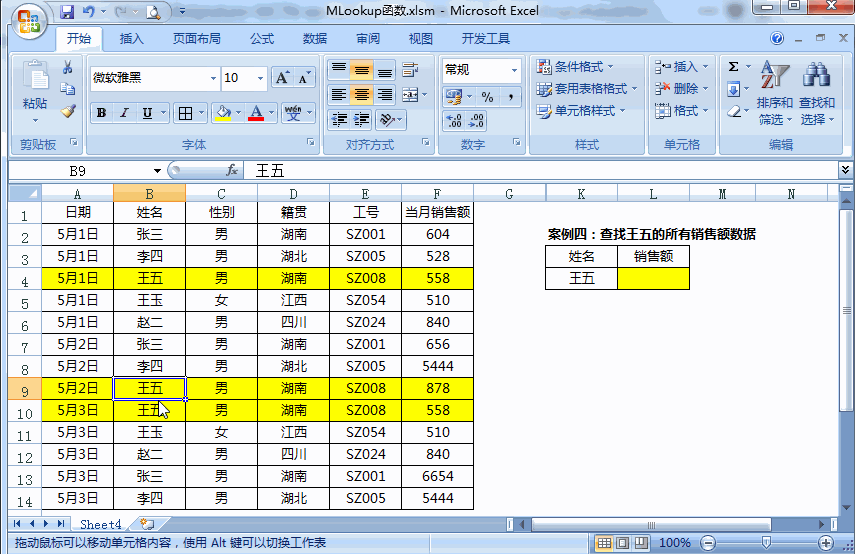The width and height of the screenshot is (855, 554).
Task: Align text right
Action: [x=384, y=95]
